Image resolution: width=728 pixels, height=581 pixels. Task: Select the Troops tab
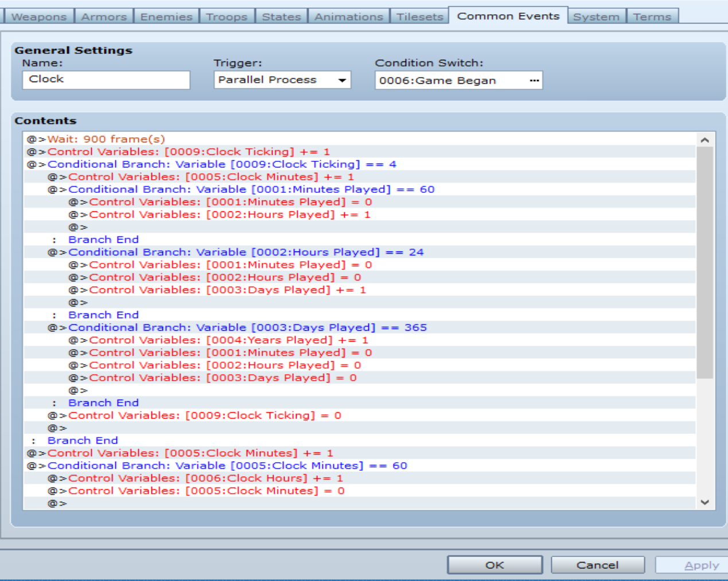[x=227, y=17]
